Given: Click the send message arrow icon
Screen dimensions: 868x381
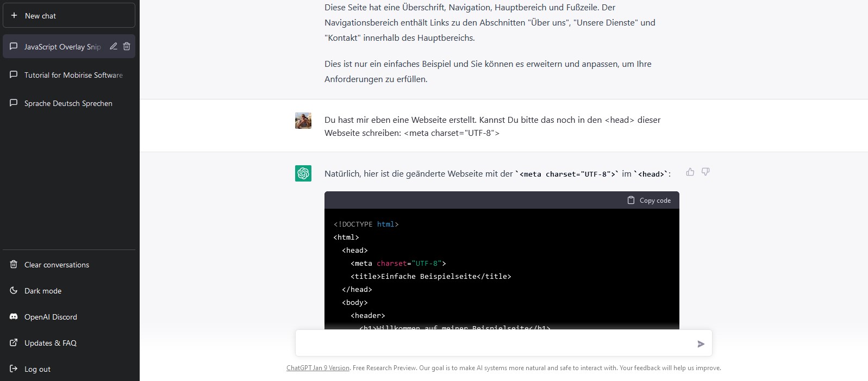Looking at the screenshot, I should click(x=701, y=344).
